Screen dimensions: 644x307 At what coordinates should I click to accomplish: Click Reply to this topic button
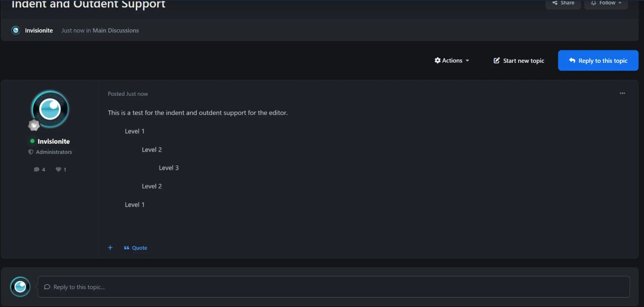(598, 60)
